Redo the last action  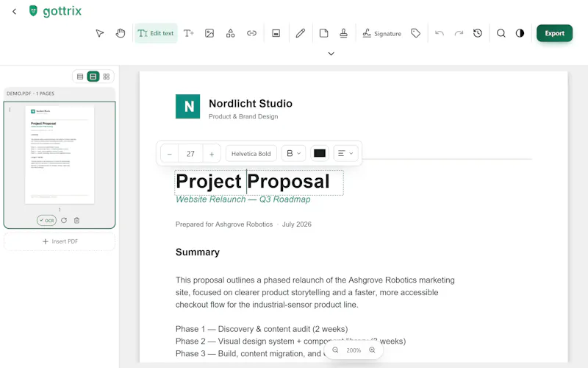459,33
